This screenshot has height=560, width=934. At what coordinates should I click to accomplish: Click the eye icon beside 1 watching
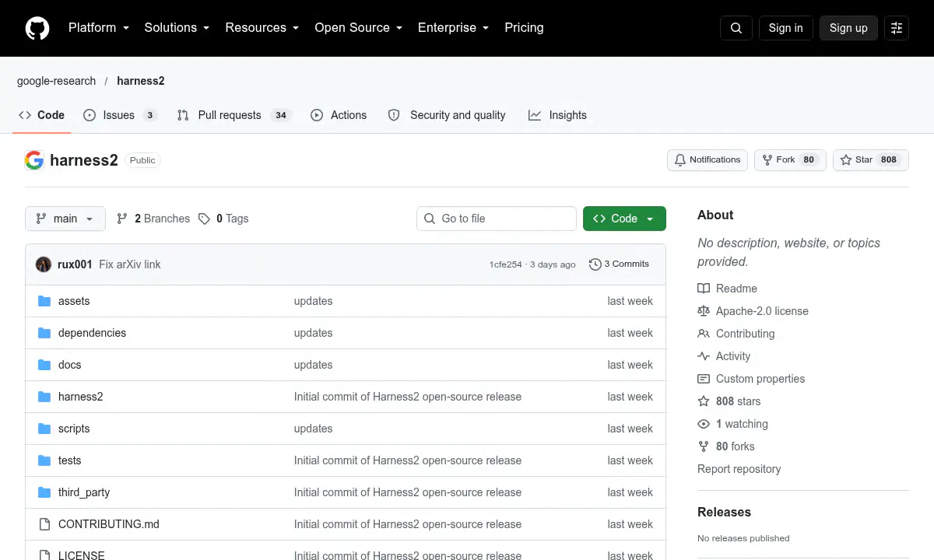(704, 424)
